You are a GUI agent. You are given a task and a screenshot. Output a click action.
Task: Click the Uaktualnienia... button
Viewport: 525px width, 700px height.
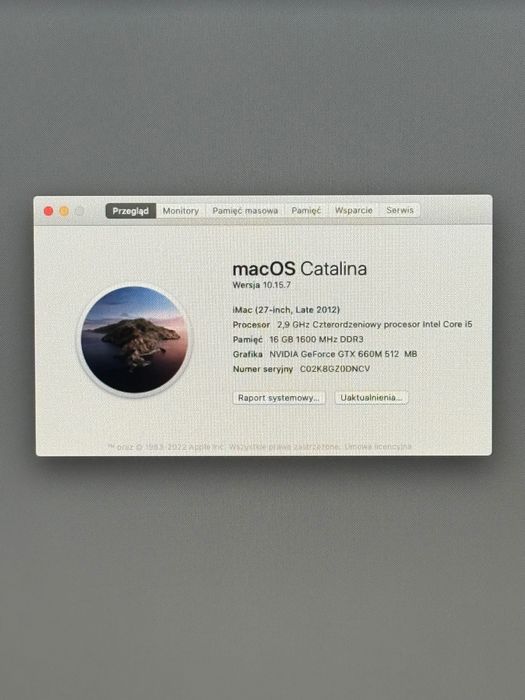coord(371,397)
